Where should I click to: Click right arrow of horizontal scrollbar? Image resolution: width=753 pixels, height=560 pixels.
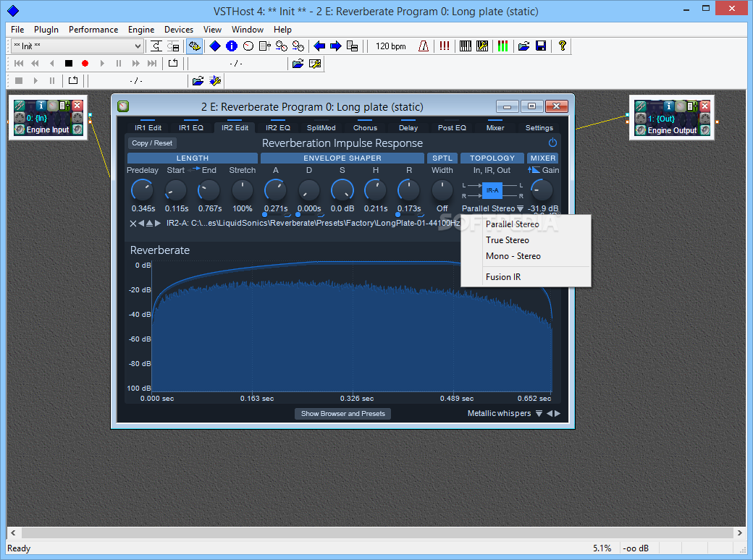point(739,533)
